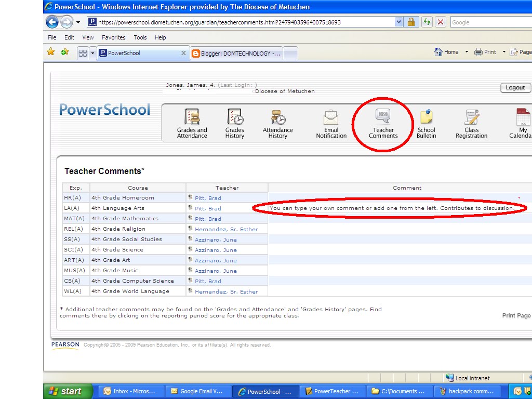Open Grades and Attendance page

192,124
